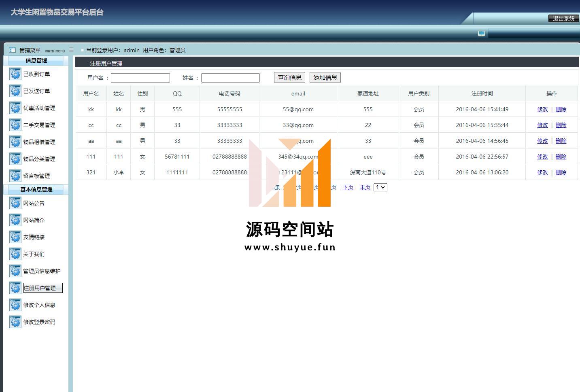Viewport: 580px width, 392px height.
Task: Click the gear icon beside 二手交易管理
Action: 15,125
